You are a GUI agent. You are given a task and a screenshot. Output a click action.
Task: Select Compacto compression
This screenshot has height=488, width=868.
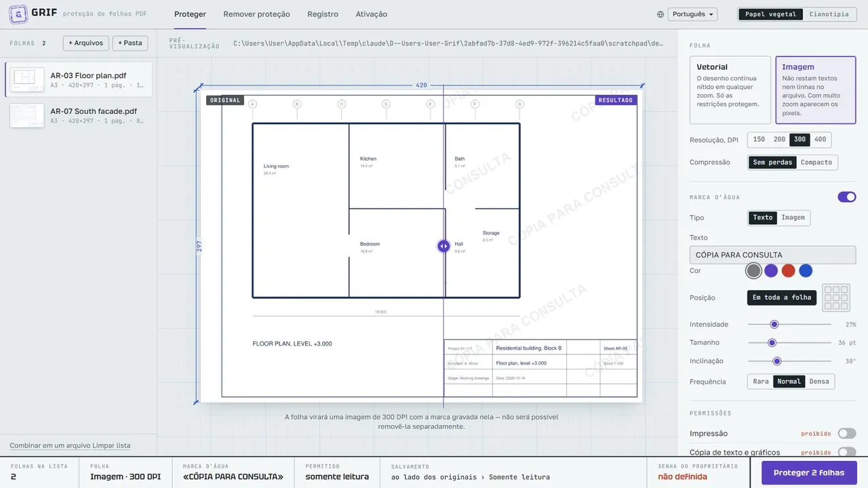coord(816,163)
